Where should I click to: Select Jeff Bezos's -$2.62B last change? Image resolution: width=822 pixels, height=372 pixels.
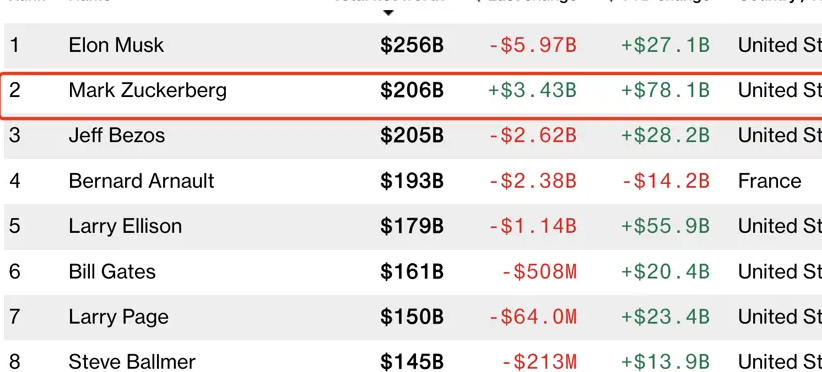[533, 136]
